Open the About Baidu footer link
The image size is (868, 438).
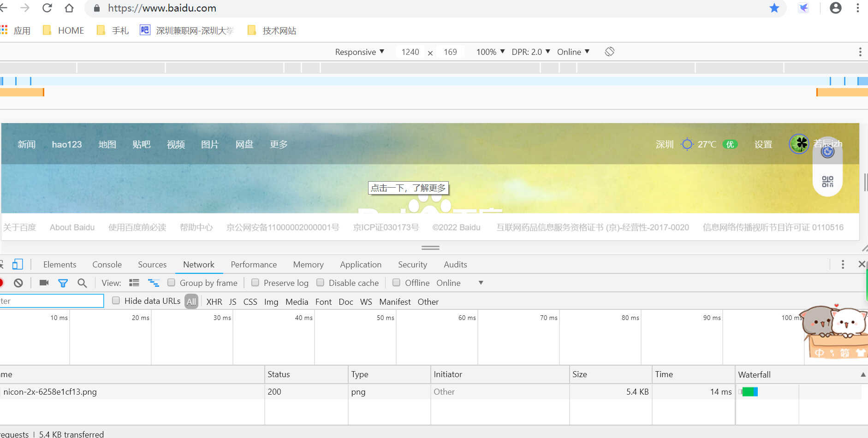coord(72,227)
